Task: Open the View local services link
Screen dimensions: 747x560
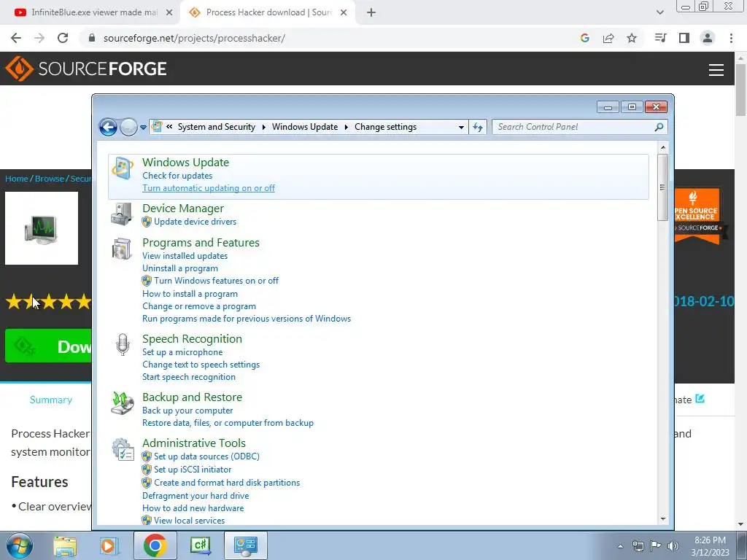Action: (x=189, y=521)
